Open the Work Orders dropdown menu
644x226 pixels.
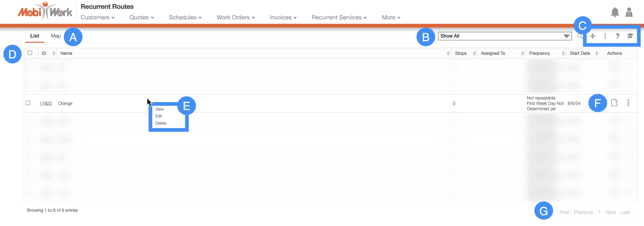tap(236, 17)
